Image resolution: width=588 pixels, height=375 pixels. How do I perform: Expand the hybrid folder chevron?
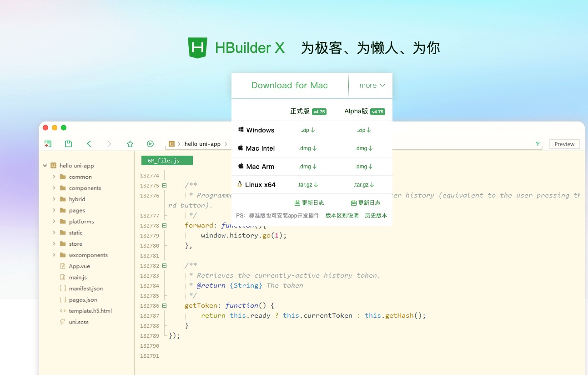pyautogui.click(x=54, y=199)
